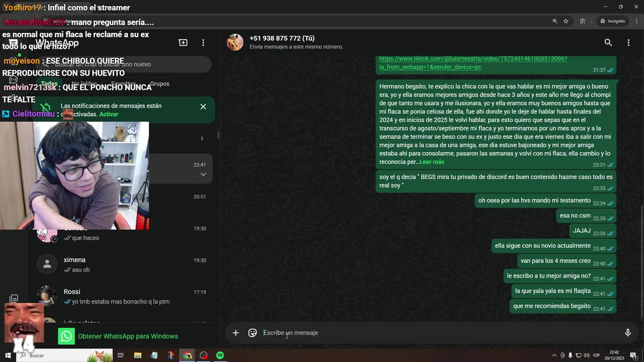This screenshot has width=644, height=362.
Task: Open the Windows Start menu
Action: point(8,355)
